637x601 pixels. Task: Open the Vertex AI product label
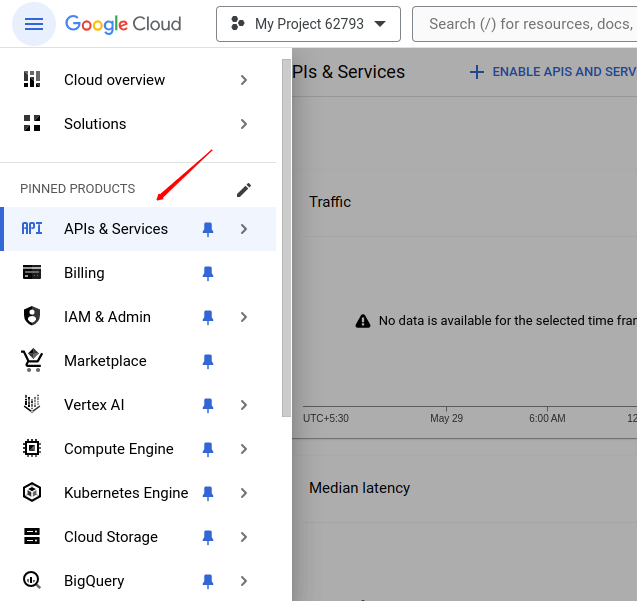tap(94, 405)
